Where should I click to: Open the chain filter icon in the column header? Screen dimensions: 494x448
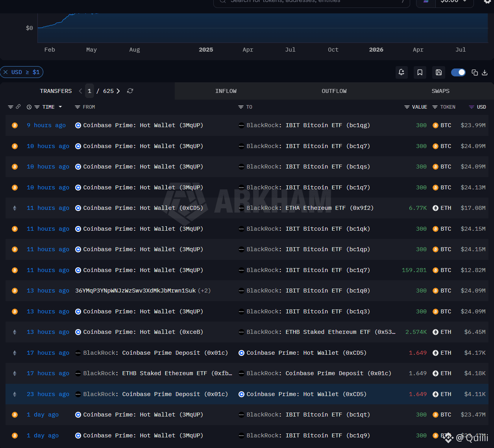11,107
